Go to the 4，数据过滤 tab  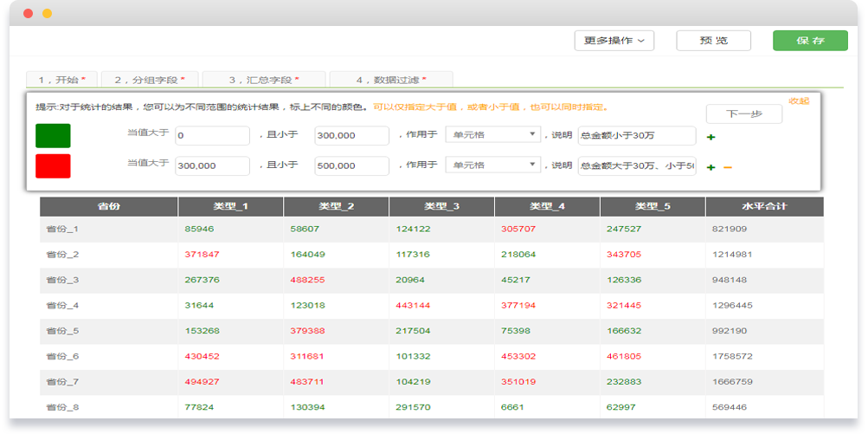pyautogui.click(x=391, y=80)
